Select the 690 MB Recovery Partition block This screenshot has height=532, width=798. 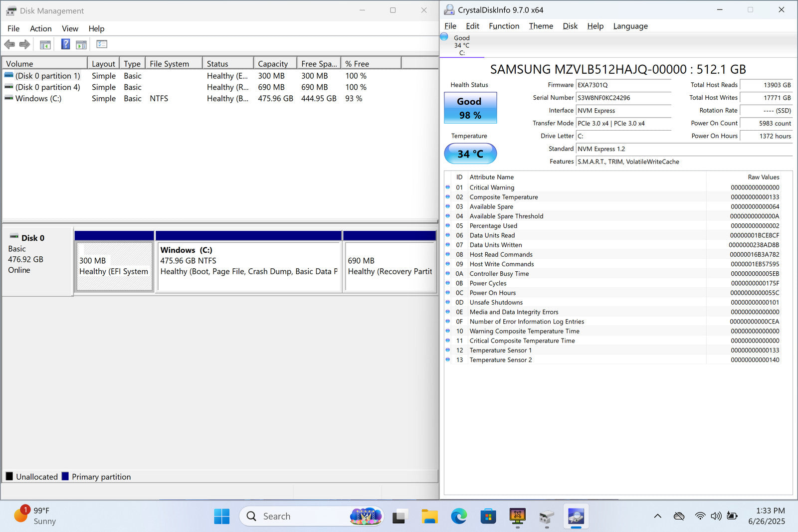pos(390,266)
